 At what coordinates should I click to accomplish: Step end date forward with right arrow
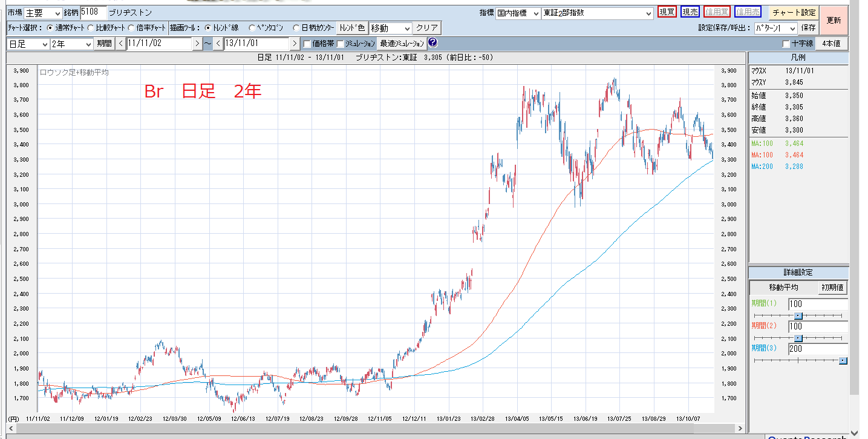(294, 44)
